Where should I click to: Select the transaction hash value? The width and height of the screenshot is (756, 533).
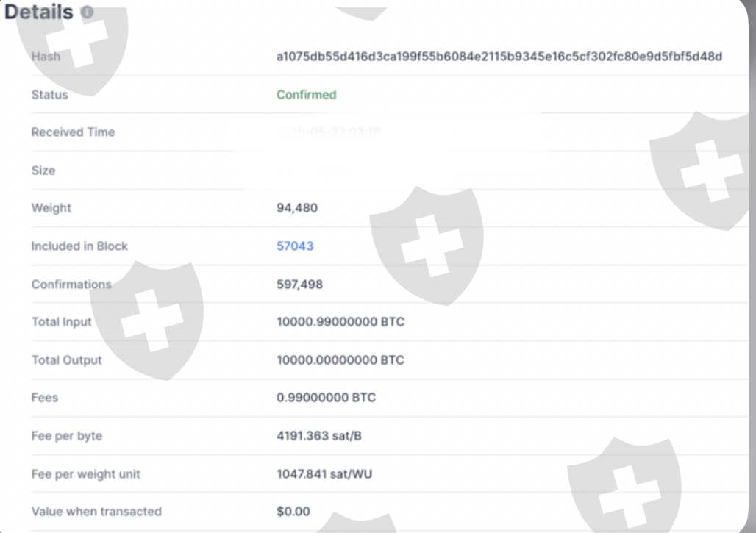(x=499, y=57)
